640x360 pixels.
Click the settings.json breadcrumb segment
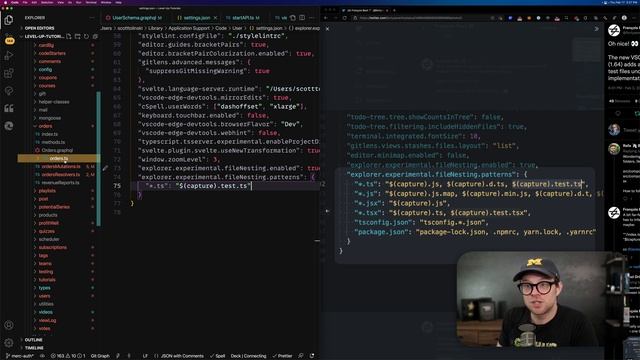click(266, 28)
